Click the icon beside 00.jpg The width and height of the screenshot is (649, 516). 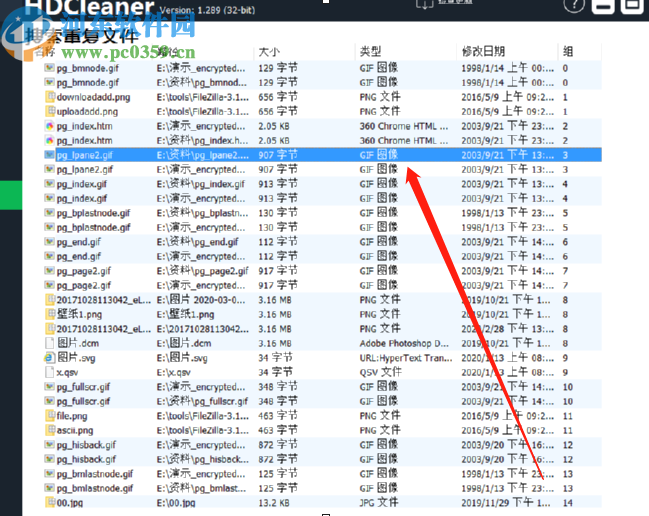[x=50, y=502]
